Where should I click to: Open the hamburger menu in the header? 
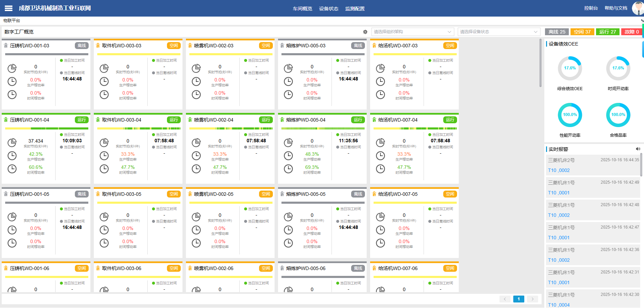coord(9,8)
